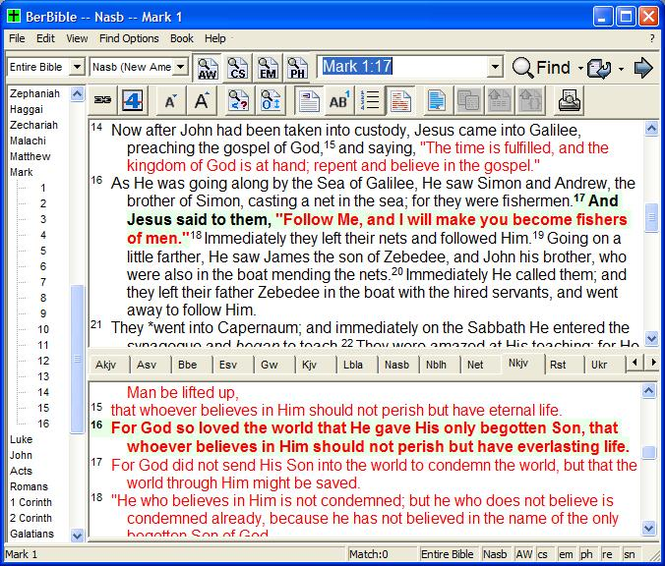
Task: Click the history back/recall icon
Action: tap(599, 68)
